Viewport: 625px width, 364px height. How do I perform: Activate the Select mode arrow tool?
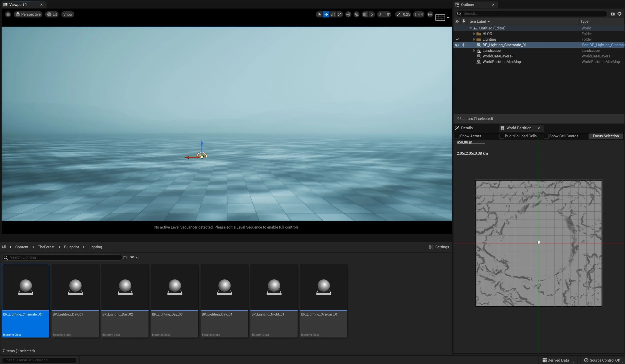click(319, 14)
